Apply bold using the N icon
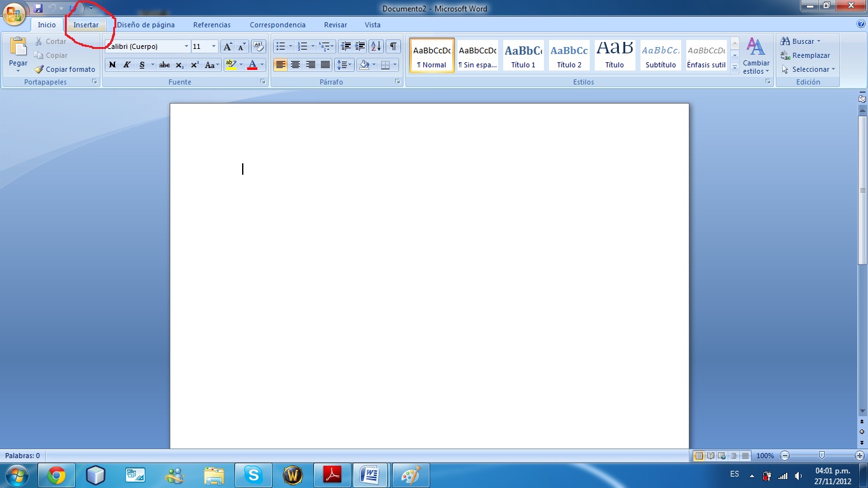This screenshot has height=488, width=868. pyautogui.click(x=112, y=65)
